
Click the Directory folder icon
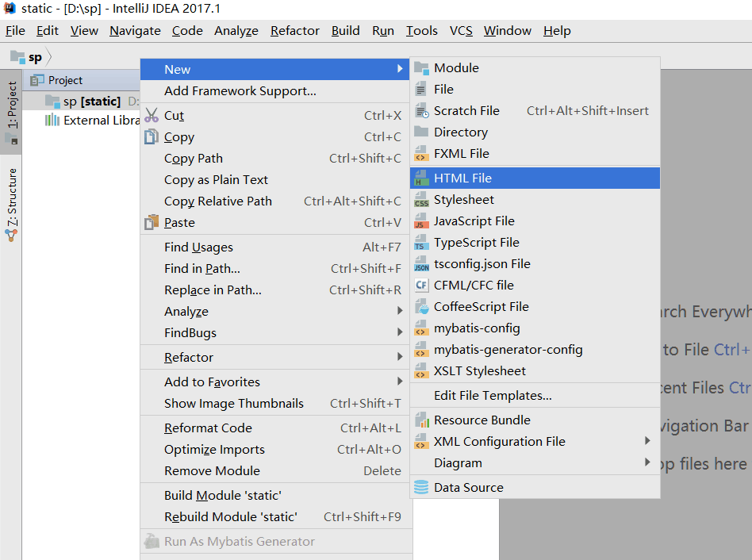coord(421,132)
